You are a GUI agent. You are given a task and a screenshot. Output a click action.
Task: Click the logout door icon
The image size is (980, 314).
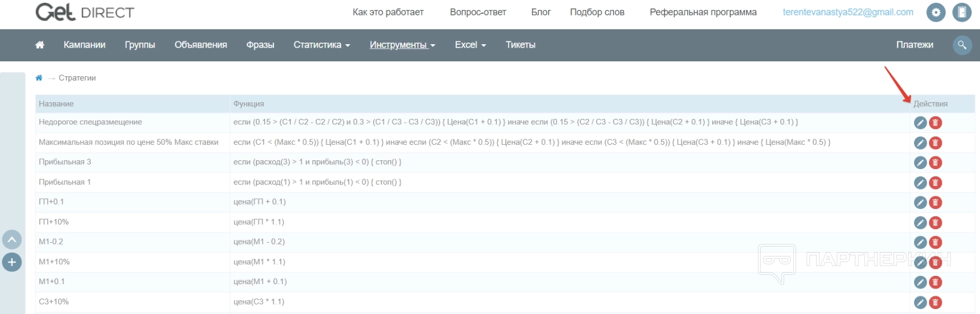pos(962,12)
